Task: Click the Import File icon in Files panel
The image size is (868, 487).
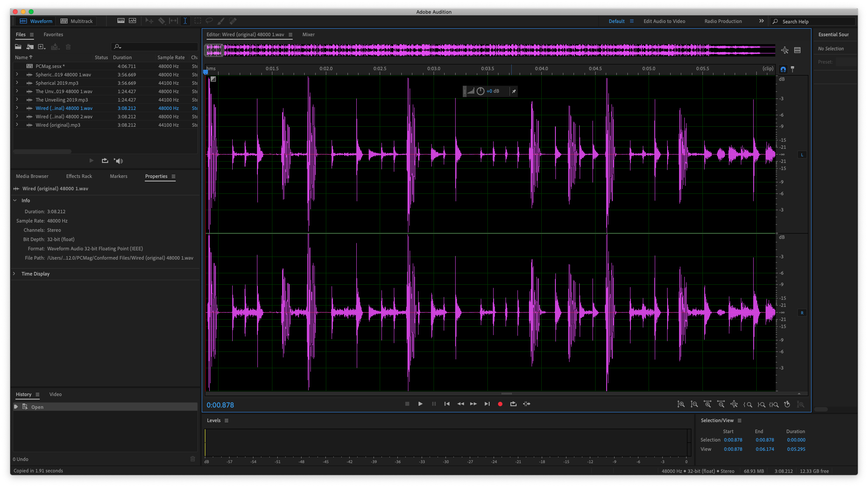Action: [x=30, y=47]
